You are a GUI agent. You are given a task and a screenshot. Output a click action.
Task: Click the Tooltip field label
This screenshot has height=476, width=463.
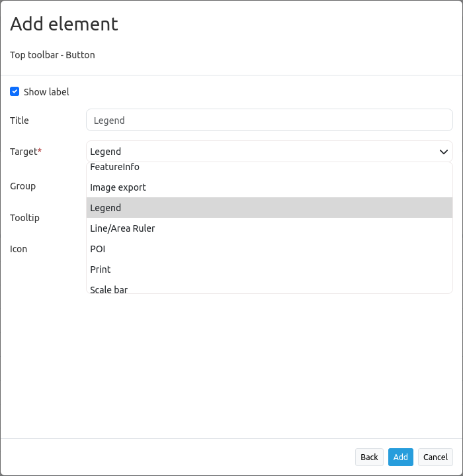(24, 218)
